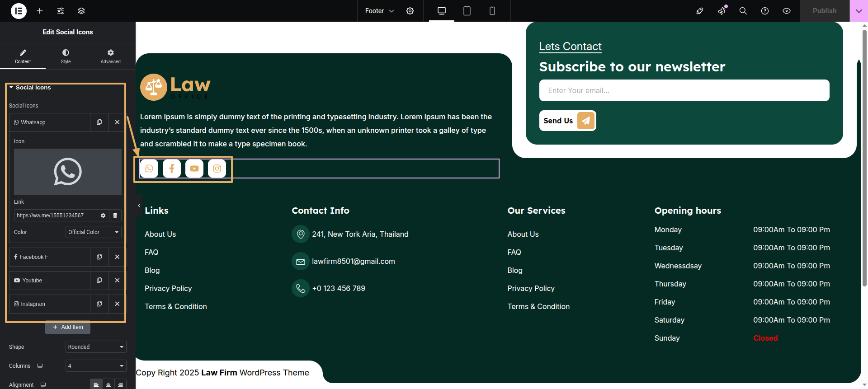Open the help question mark icon
The image size is (868, 389).
[765, 11]
